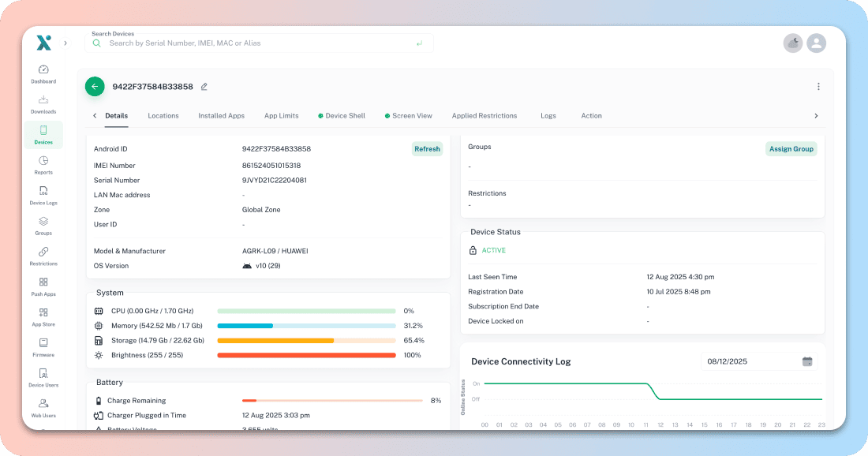868x456 pixels.
Task: Click the Memory usage progress bar
Action: [307, 326]
